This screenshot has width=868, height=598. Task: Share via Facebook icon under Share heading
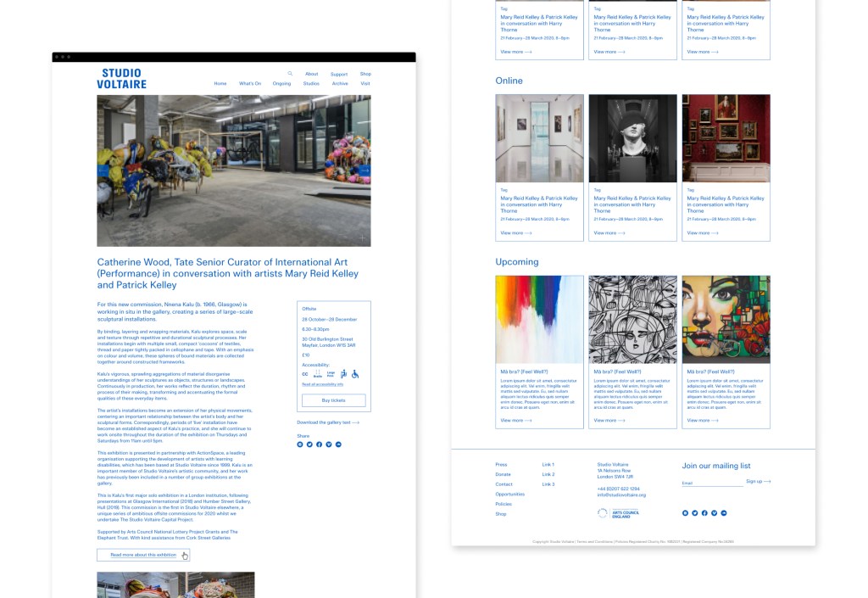click(x=319, y=444)
